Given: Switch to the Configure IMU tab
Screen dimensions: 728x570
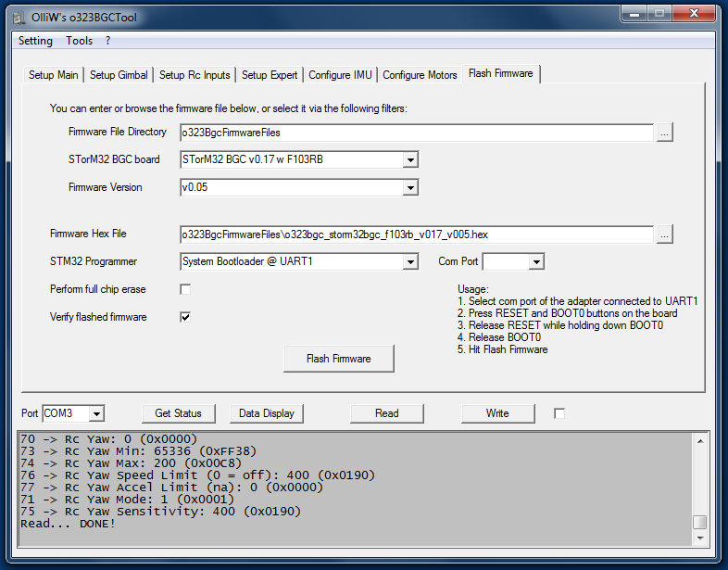Looking at the screenshot, I should pyautogui.click(x=342, y=75).
